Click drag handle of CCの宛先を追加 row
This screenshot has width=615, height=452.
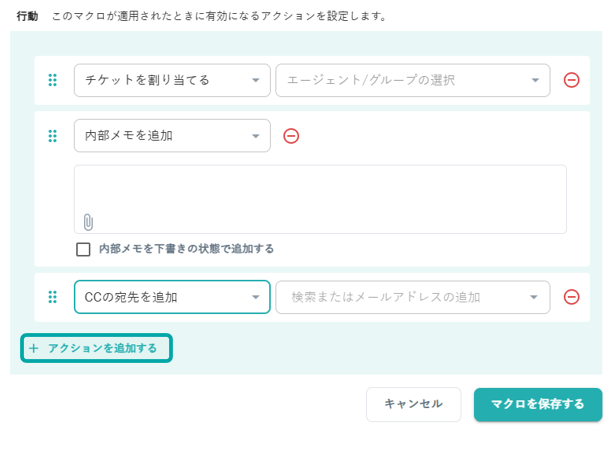(52, 297)
